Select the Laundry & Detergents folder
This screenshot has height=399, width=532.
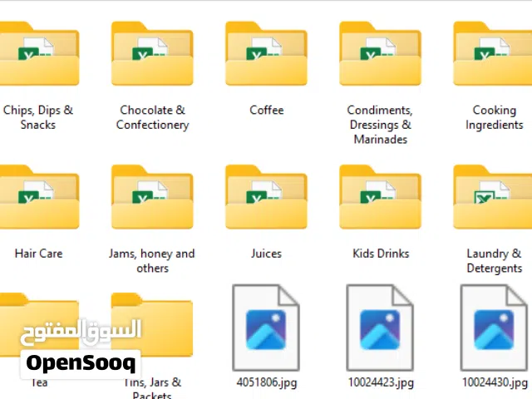[493, 198]
